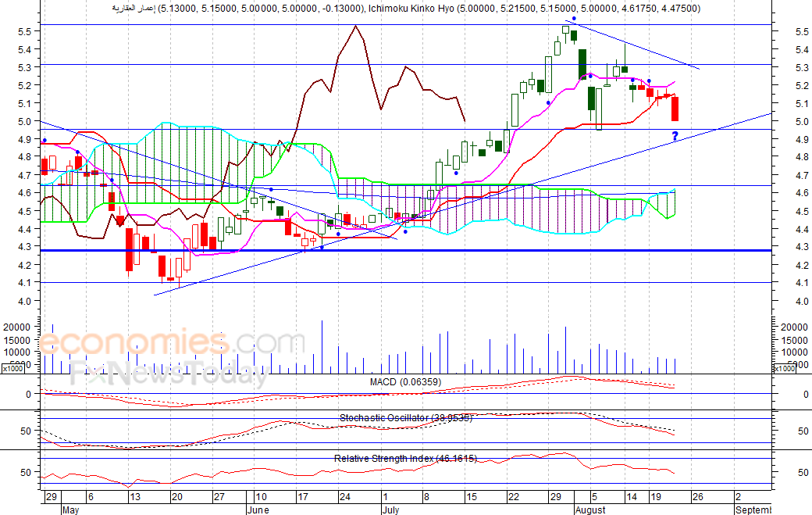Viewport: 812px width, 515px height.
Task: Select the May month label
Action: coord(70,510)
